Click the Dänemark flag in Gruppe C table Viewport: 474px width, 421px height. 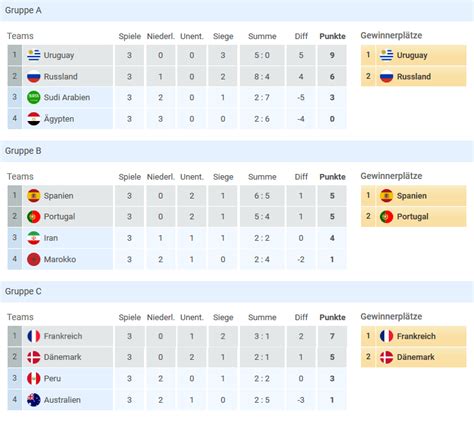[x=34, y=357]
